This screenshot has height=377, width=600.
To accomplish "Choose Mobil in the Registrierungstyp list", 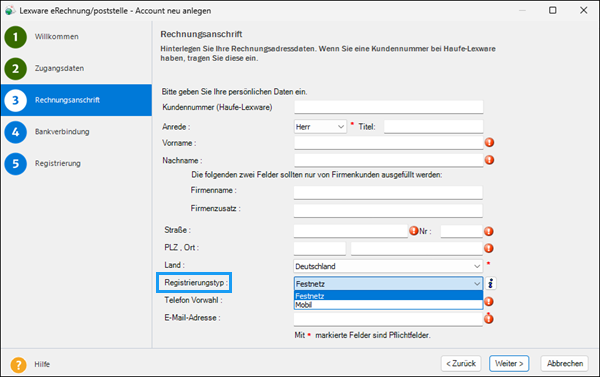I will click(x=388, y=305).
